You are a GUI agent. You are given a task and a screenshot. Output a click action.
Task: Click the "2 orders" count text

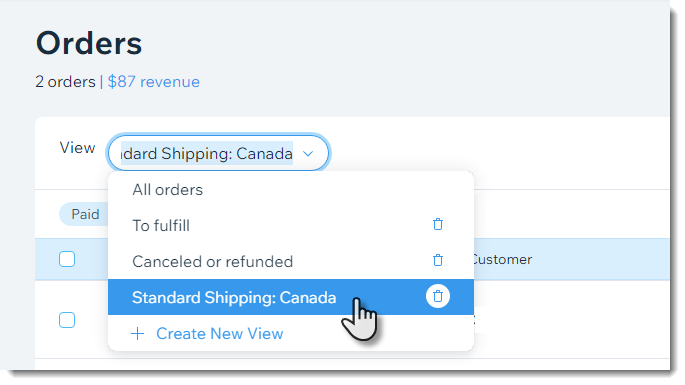[66, 82]
